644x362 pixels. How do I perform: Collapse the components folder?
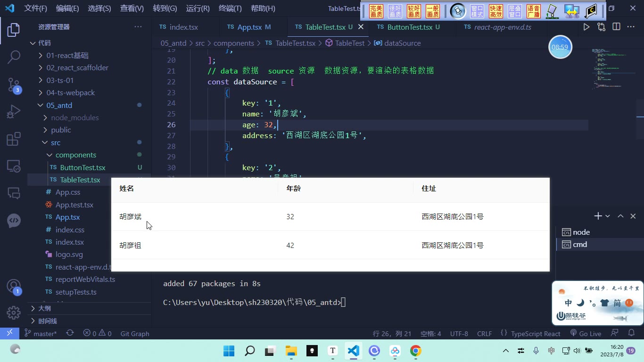pyautogui.click(x=50, y=155)
